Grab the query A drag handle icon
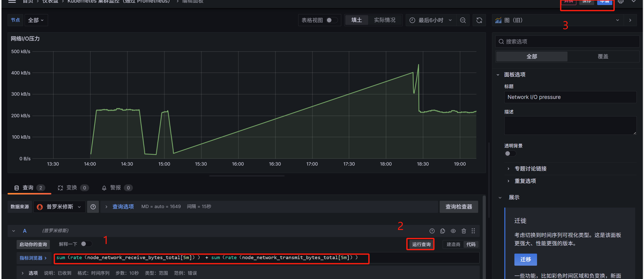The width and height of the screenshot is (644, 279). click(473, 231)
